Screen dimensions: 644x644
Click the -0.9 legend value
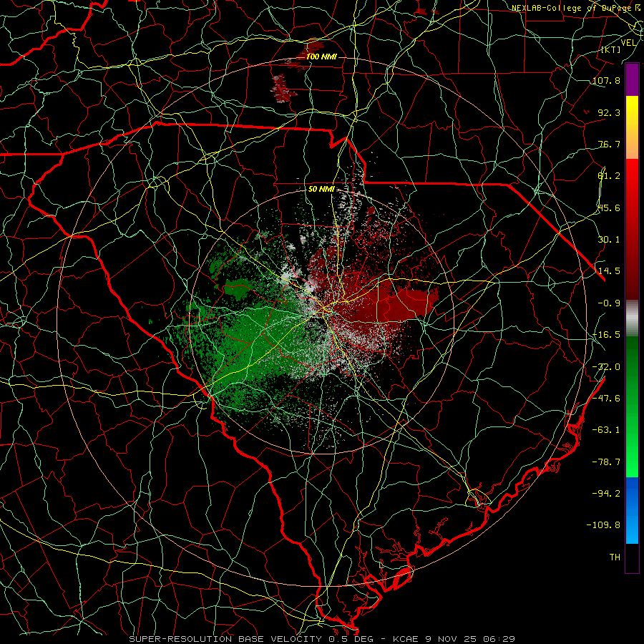(609, 303)
